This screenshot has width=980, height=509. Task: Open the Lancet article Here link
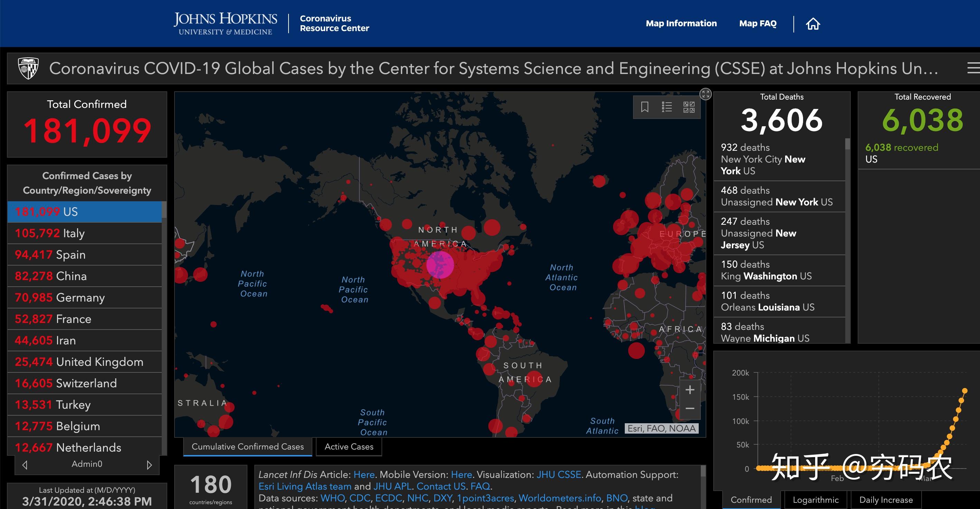point(364,474)
